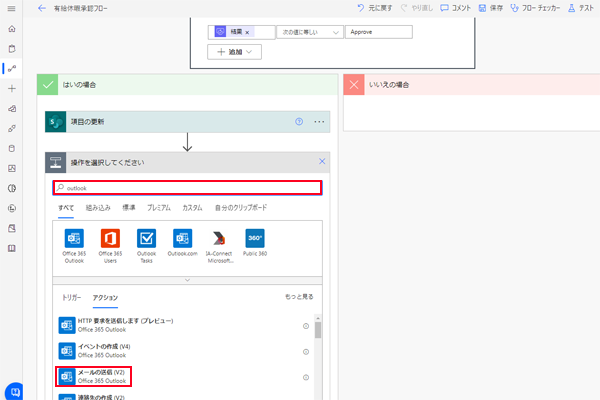Open the Learn book icon in sidebar
The width and height of the screenshot is (600, 400).
tap(12, 248)
